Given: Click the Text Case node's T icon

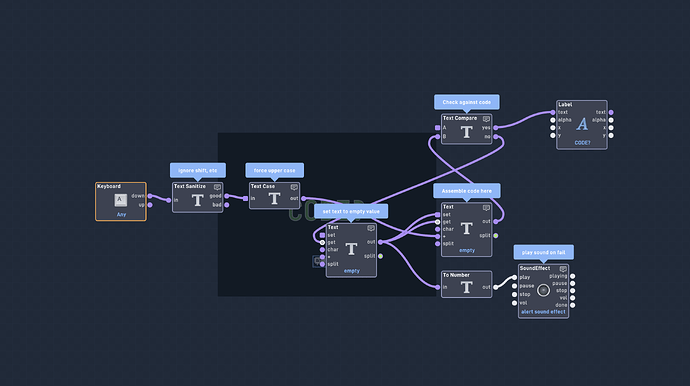Looking at the screenshot, I should click(x=275, y=199).
